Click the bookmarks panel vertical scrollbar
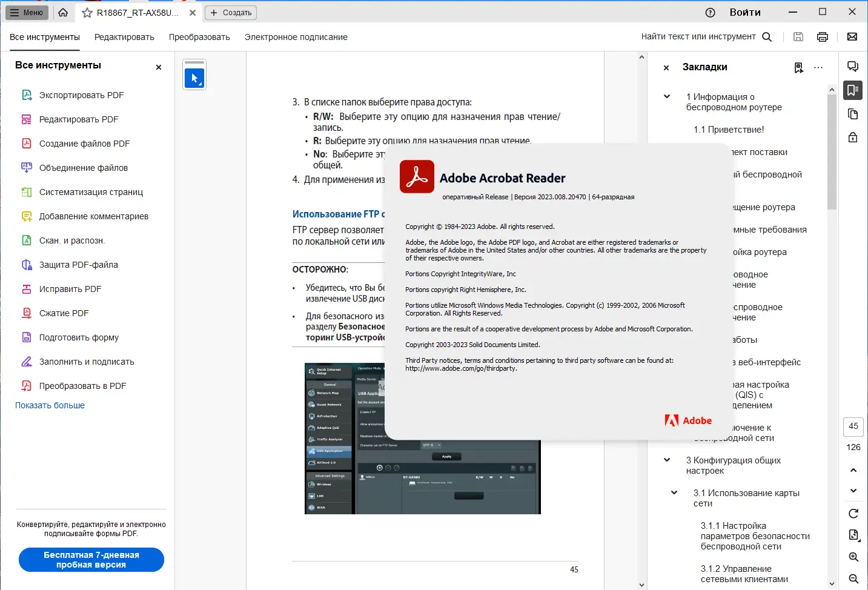Image resolution: width=868 pixels, height=590 pixels. [x=832, y=151]
